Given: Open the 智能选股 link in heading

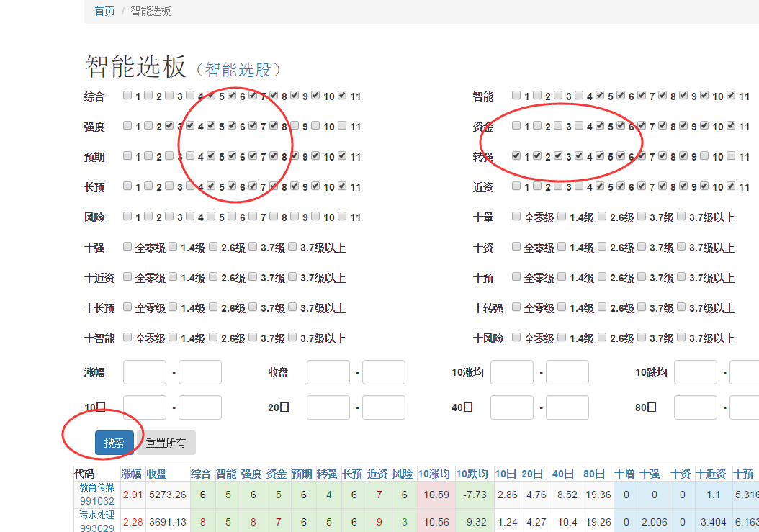Looking at the screenshot, I should [x=238, y=70].
